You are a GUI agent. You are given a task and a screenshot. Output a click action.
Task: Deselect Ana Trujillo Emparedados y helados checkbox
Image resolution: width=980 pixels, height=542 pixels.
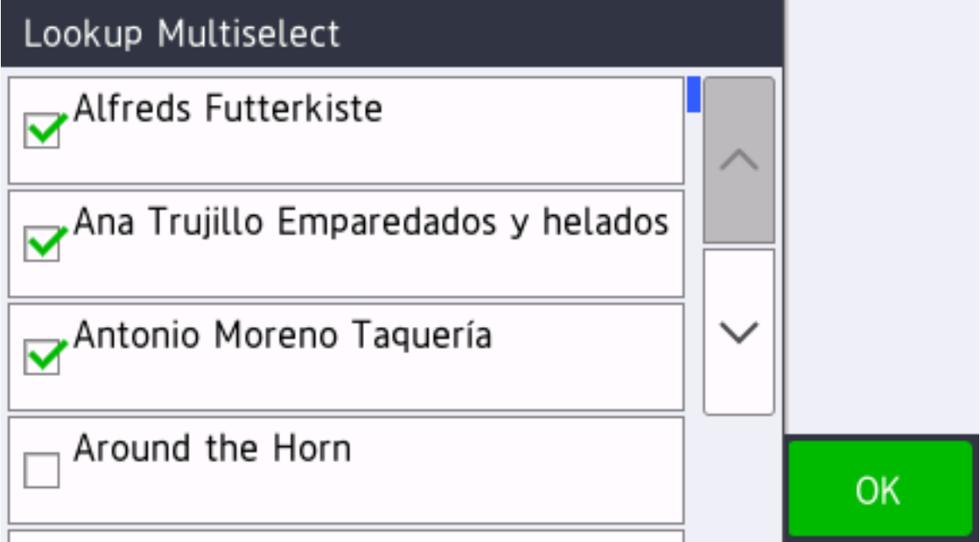coord(42,245)
